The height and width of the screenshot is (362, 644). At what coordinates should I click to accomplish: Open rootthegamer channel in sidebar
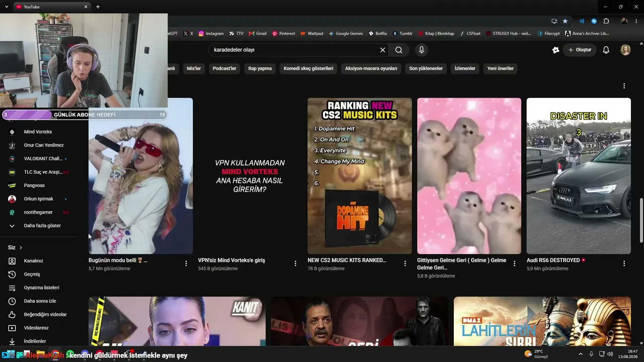click(39, 212)
